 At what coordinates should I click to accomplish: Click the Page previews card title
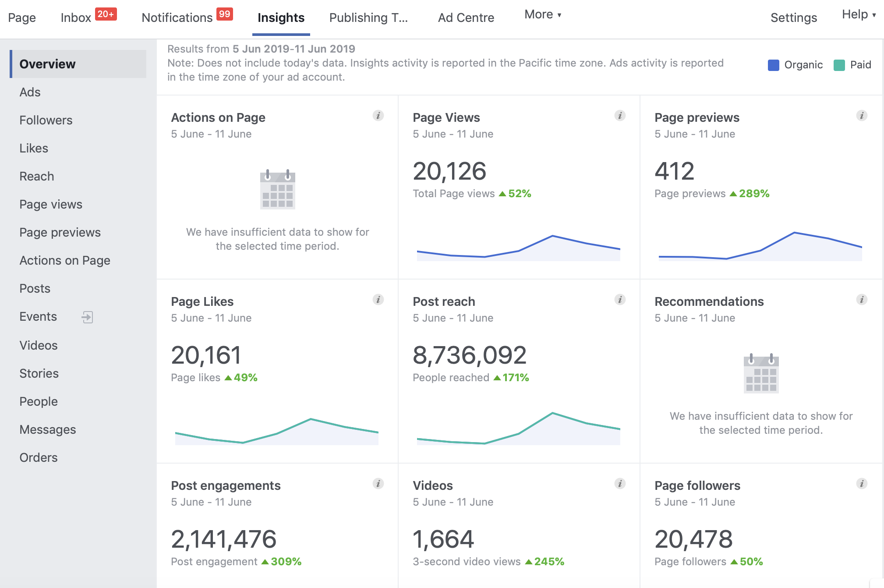click(697, 117)
